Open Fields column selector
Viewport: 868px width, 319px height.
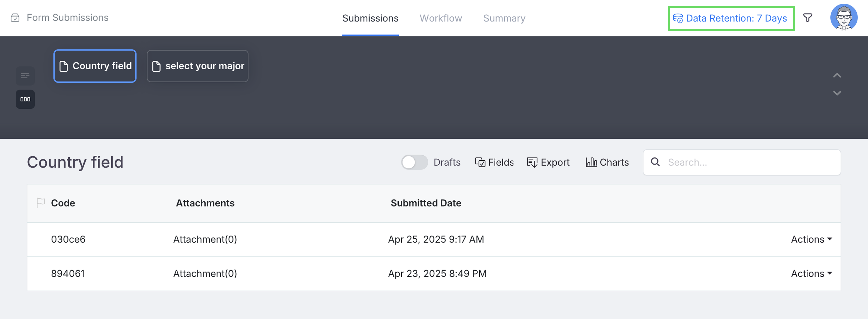(x=494, y=162)
